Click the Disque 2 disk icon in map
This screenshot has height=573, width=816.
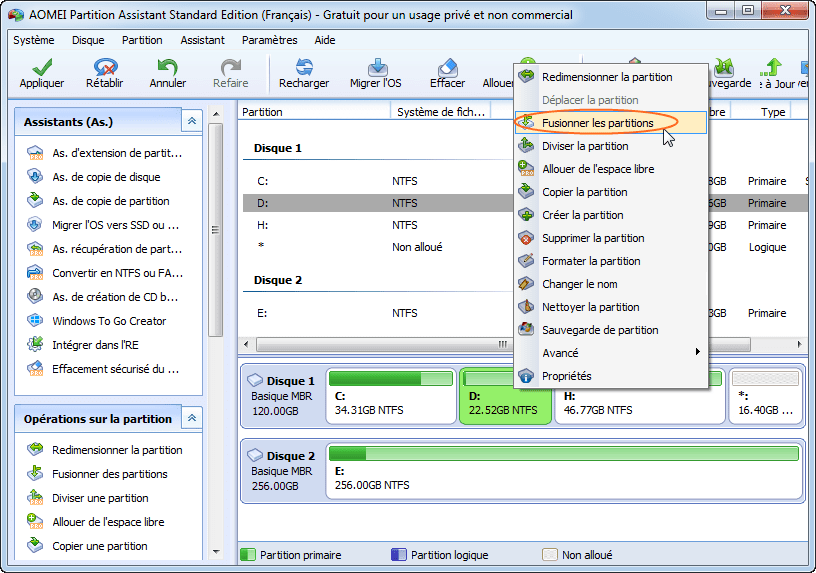tap(255, 455)
